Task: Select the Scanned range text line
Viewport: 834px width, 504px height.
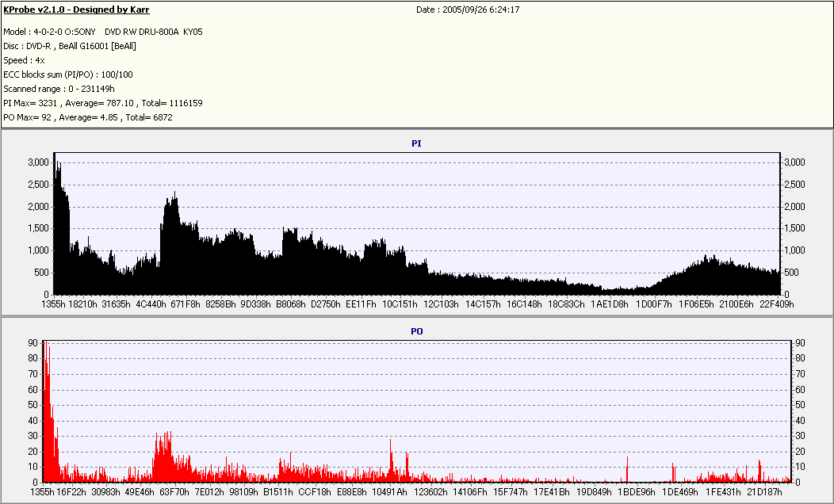Action: point(59,90)
